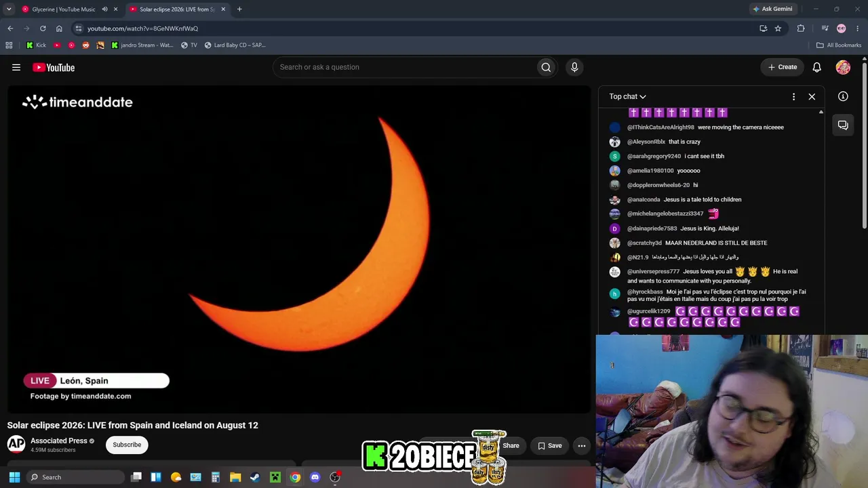Toggle the chat panel side icon
This screenshot has width=868, height=488.
pyautogui.click(x=843, y=125)
